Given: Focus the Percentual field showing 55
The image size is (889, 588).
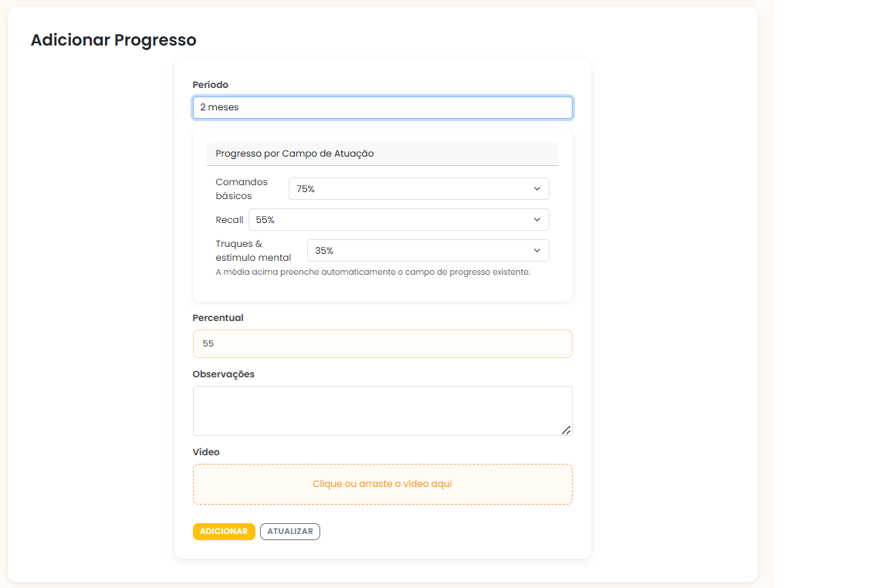Looking at the screenshot, I should point(382,343).
